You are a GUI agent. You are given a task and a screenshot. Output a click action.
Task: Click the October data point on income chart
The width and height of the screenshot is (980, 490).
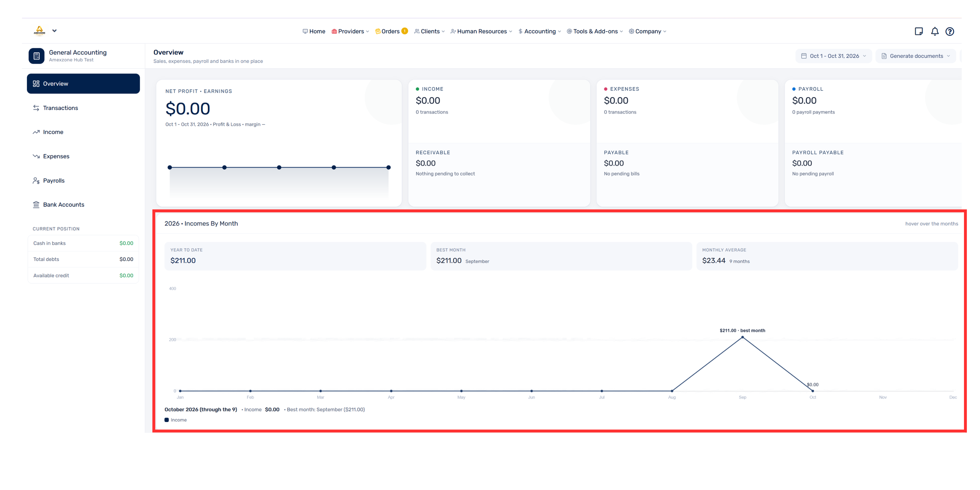(x=813, y=391)
